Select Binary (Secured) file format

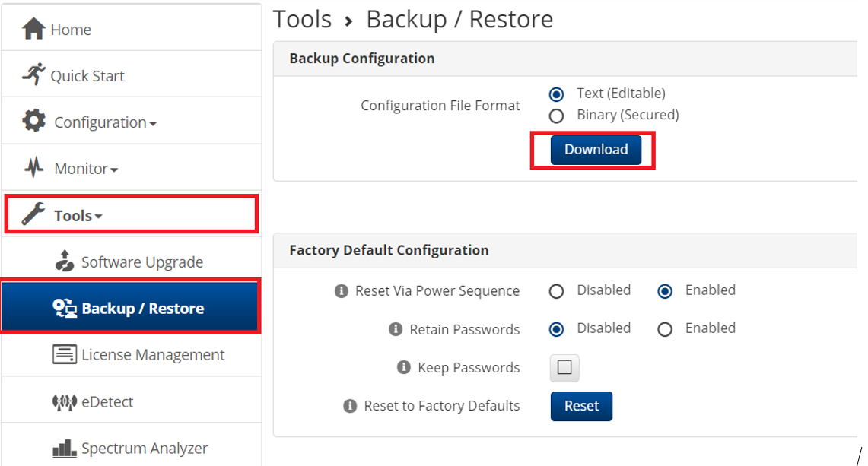tap(556, 116)
